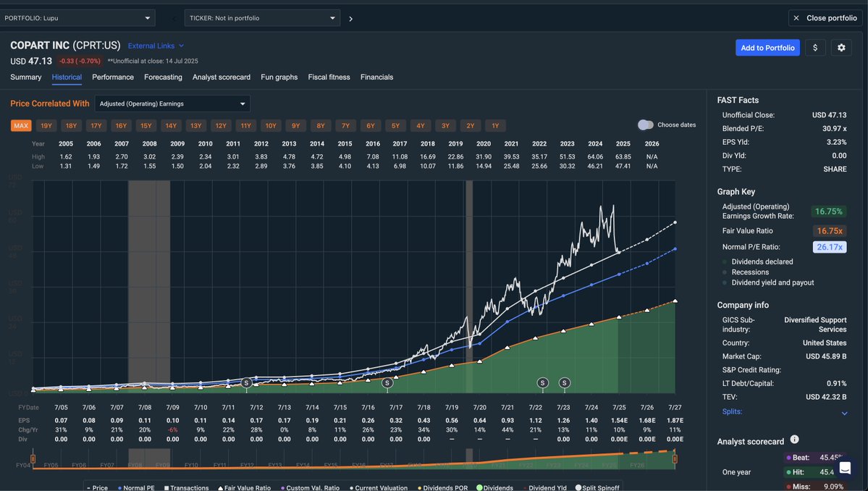
Task: Toggle Dividend Yld legend item
Action: pyautogui.click(x=544, y=487)
